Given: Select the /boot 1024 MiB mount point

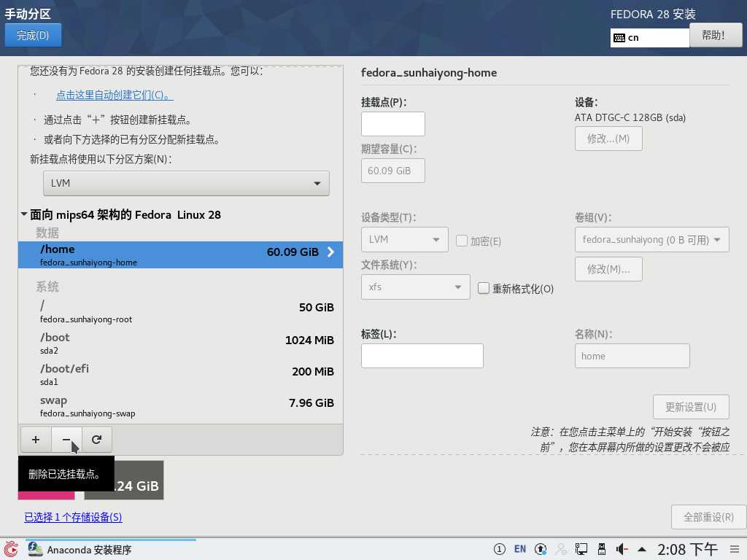Looking at the screenshot, I should coord(181,343).
